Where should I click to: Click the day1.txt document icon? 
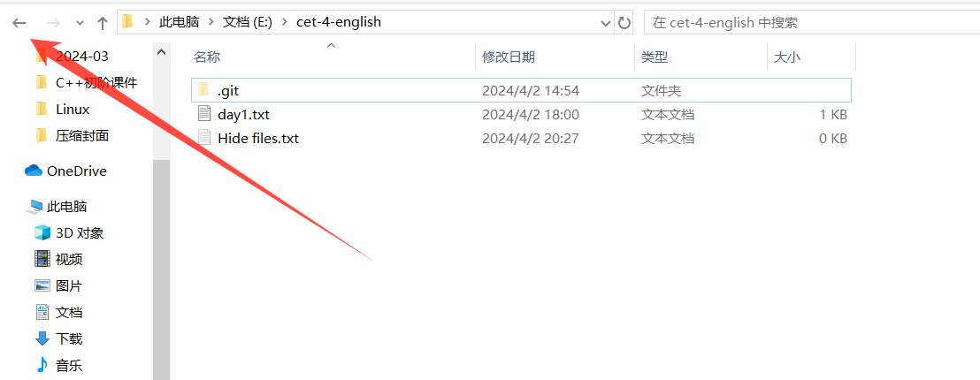point(203,114)
